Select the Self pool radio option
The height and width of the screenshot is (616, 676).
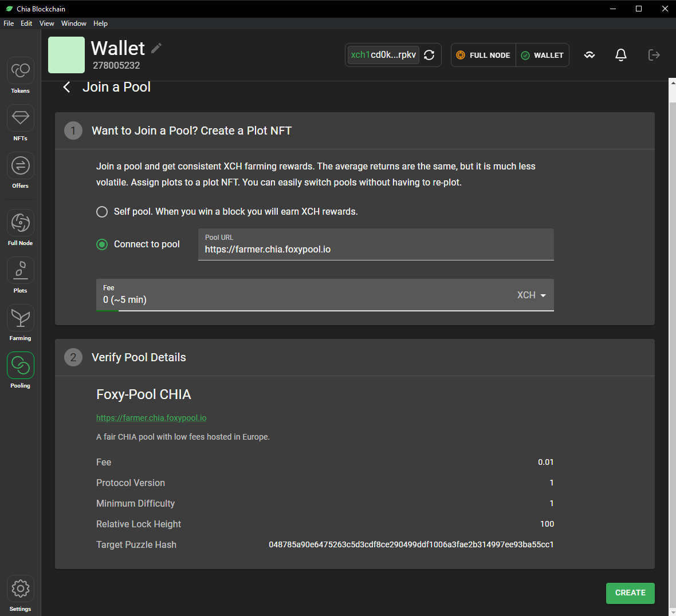[x=102, y=212]
